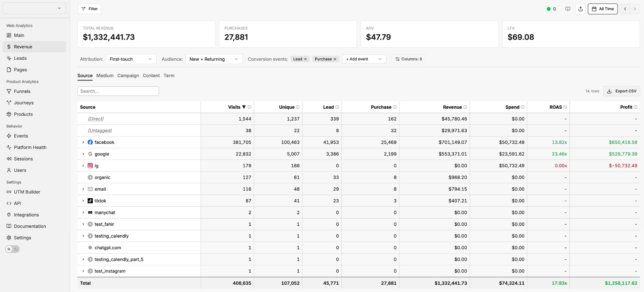This screenshot has height=292, width=644.
Task: Switch to the Content tab
Action: [x=151, y=76]
